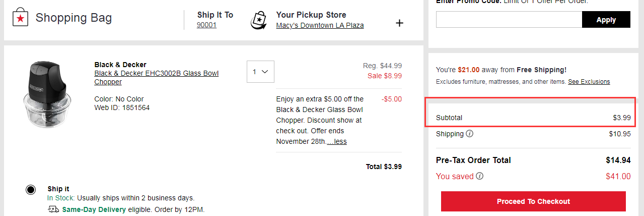Screen dimensions: 644x216
Task: Select the Ship it radio button
Action: click(x=31, y=190)
